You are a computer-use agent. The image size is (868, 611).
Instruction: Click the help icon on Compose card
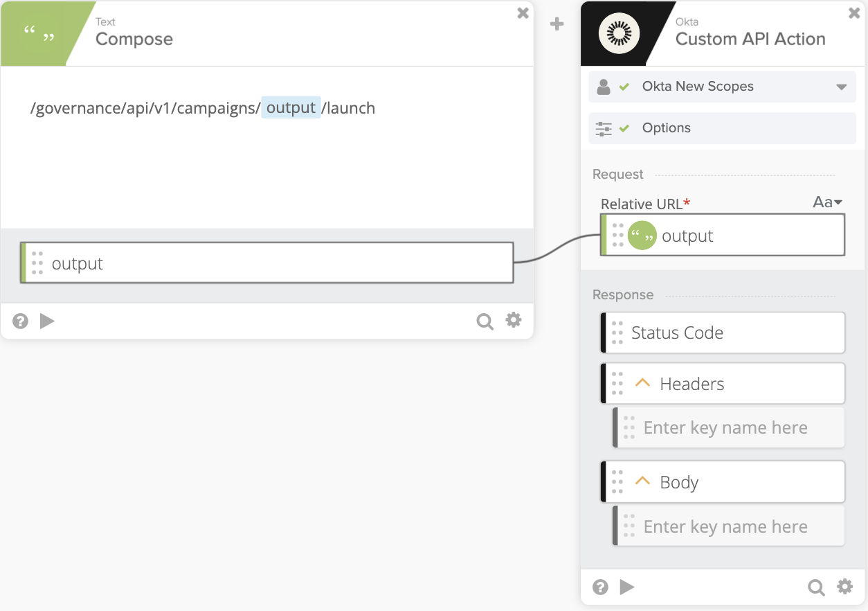click(21, 321)
